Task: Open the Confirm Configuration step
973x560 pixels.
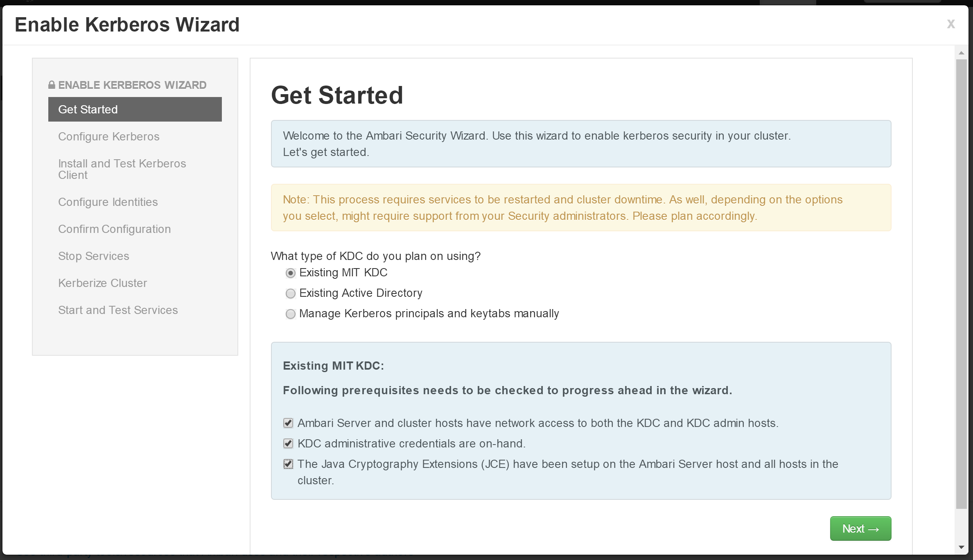Action: pyautogui.click(x=115, y=229)
